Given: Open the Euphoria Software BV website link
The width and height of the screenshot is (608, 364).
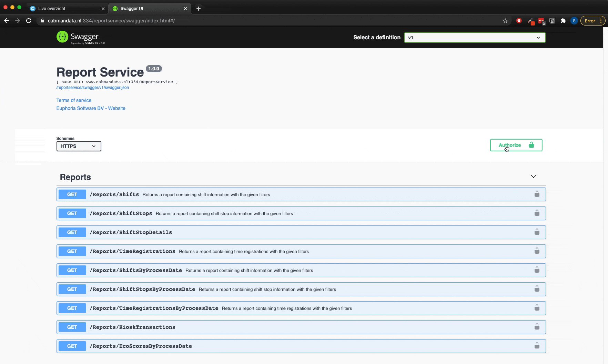Looking at the screenshot, I should (91, 108).
